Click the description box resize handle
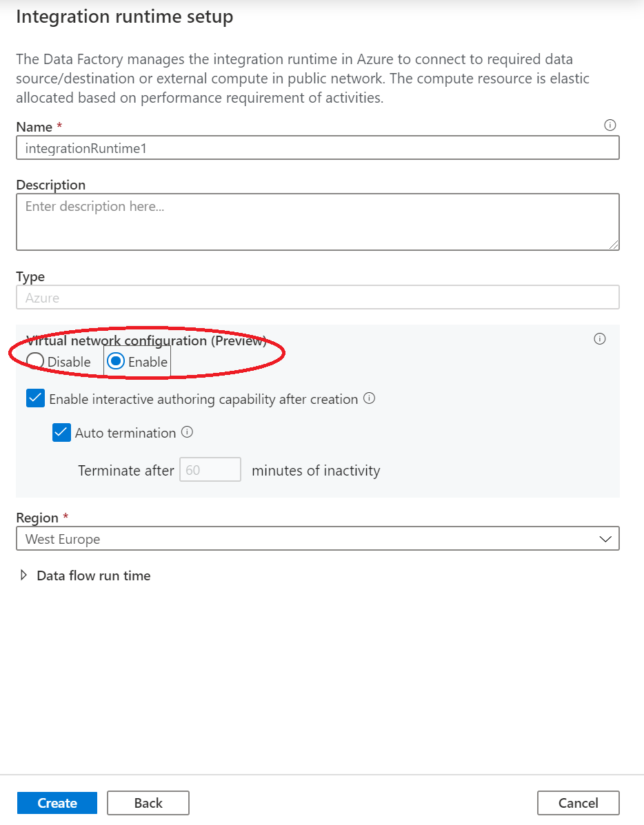644x825 pixels. click(614, 245)
